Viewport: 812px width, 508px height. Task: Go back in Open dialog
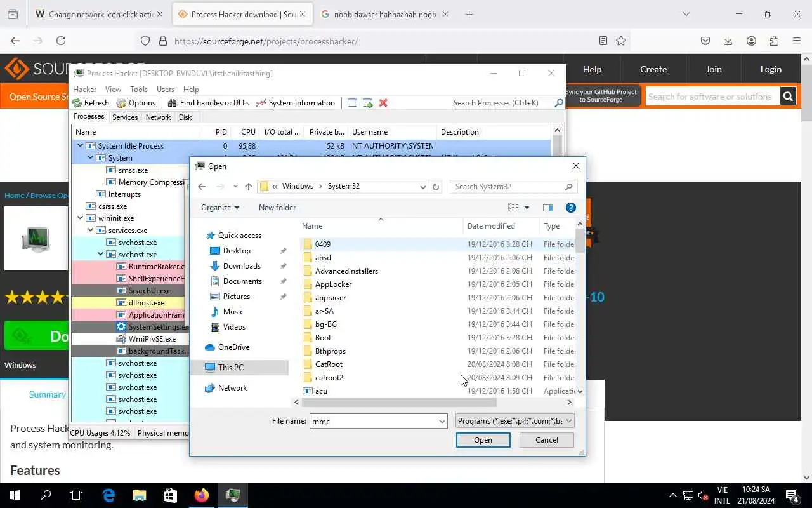pyautogui.click(x=202, y=187)
